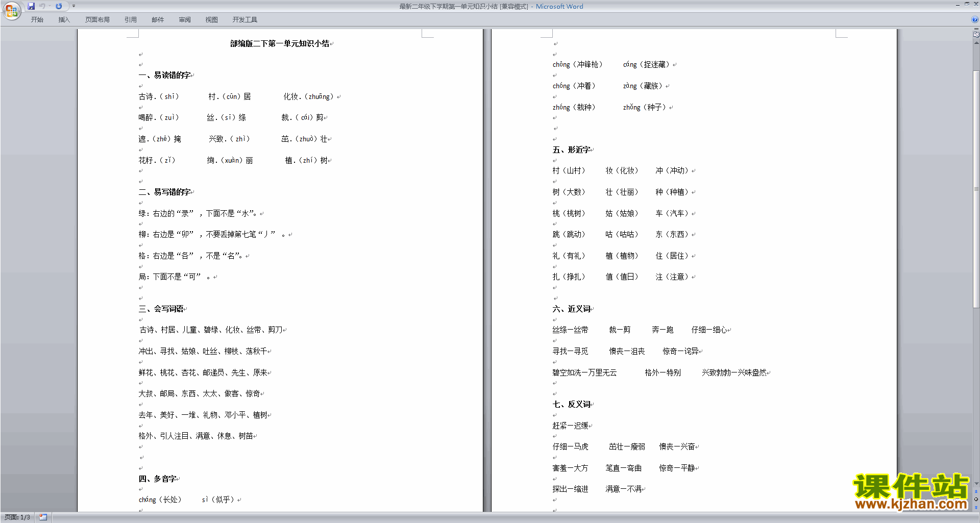Click the 页面: 1/3 status bar indicator
The height and width of the screenshot is (523, 980).
point(17,517)
